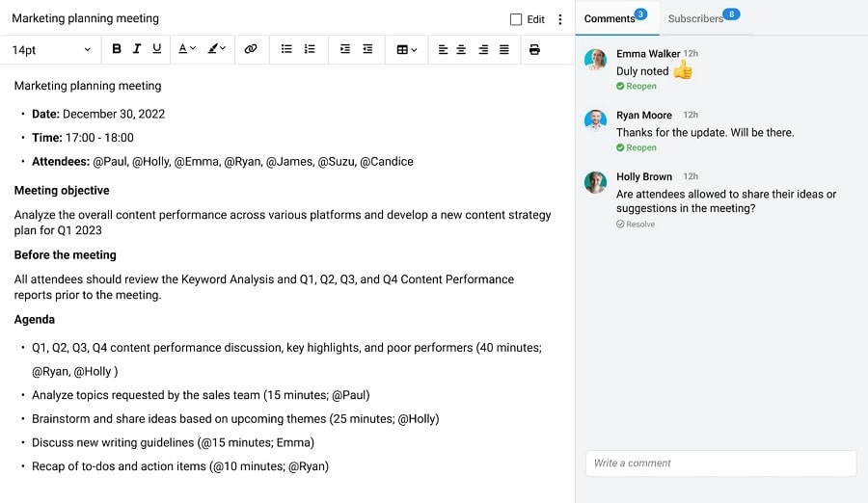Click the Write a comment field
The height and width of the screenshot is (503, 868).
pos(720,463)
